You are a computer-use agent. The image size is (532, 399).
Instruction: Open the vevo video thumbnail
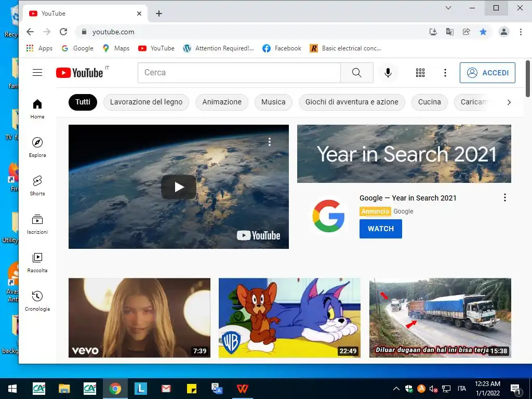click(139, 317)
